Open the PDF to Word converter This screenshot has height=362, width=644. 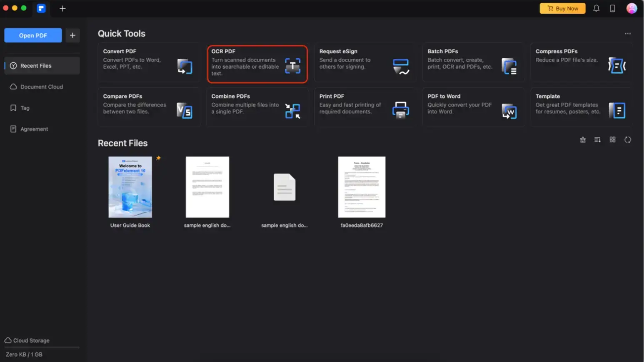[x=473, y=107]
